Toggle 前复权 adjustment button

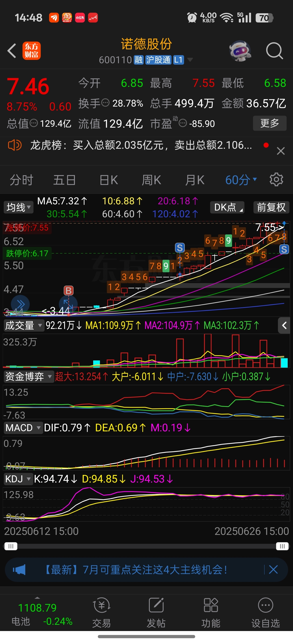coord(271,207)
